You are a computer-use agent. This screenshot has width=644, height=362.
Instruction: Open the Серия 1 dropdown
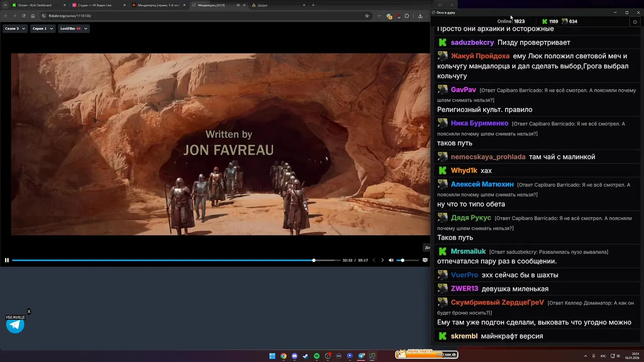[x=43, y=29]
